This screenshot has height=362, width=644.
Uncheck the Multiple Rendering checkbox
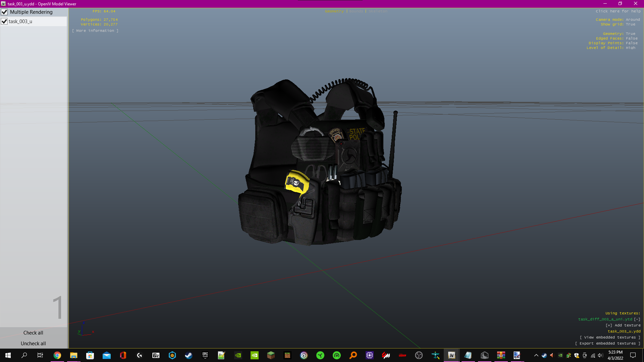(x=4, y=12)
